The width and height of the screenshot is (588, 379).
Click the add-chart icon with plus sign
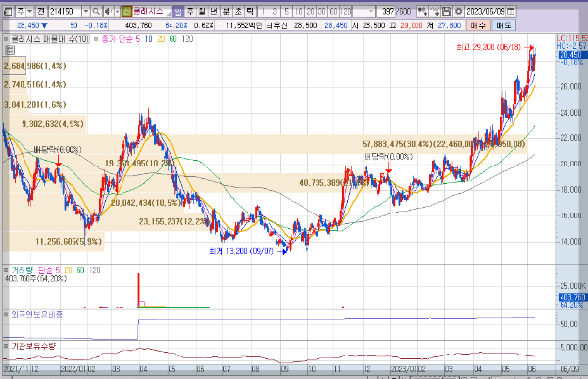coord(422,12)
